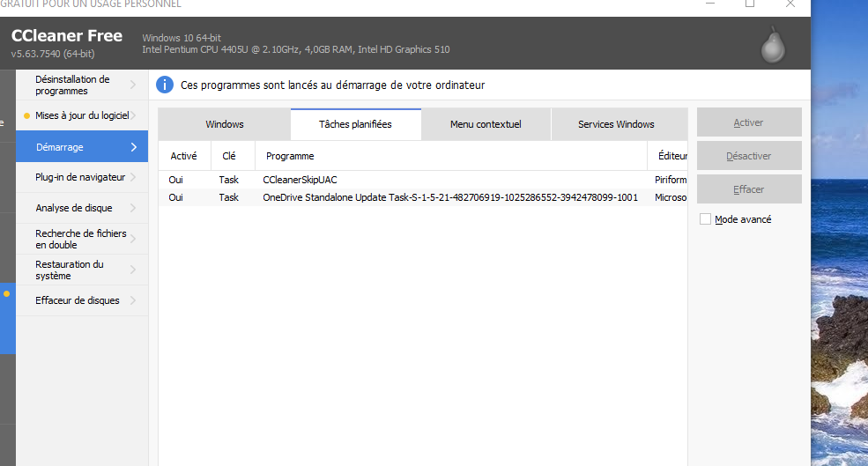Click Task key in CCleanerSkipUAC row
Image resolution: width=868 pixels, height=466 pixels.
pyautogui.click(x=228, y=180)
